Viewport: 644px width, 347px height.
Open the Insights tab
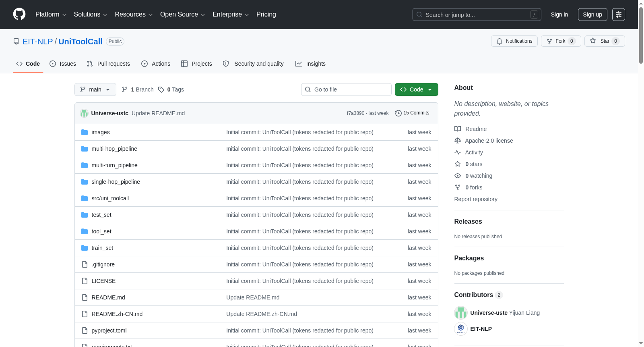pyautogui.click(x=310, y=64)
